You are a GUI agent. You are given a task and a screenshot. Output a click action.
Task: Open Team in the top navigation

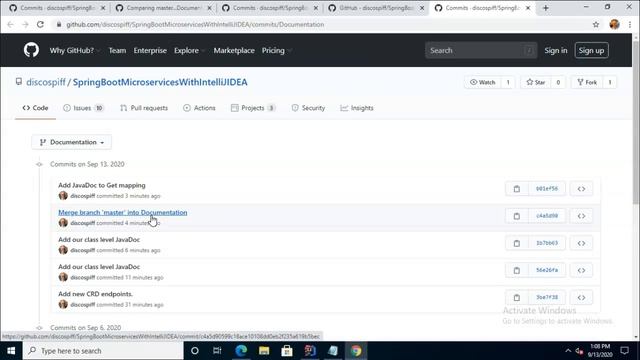click(117, 51)
